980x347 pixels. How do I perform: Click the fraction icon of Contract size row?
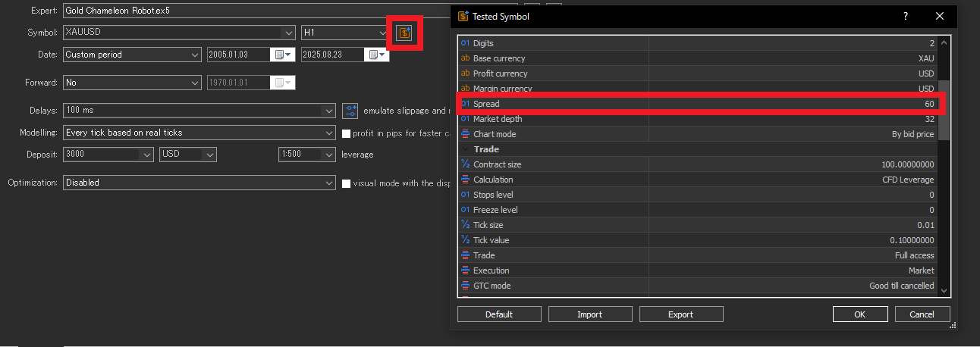(466, 164)
